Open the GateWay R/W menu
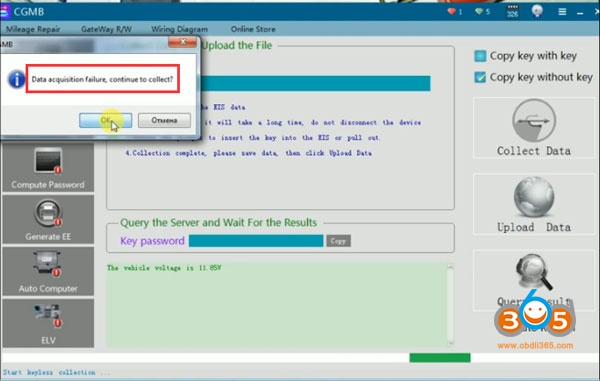600x381 pixels. (x=106, y=29)
